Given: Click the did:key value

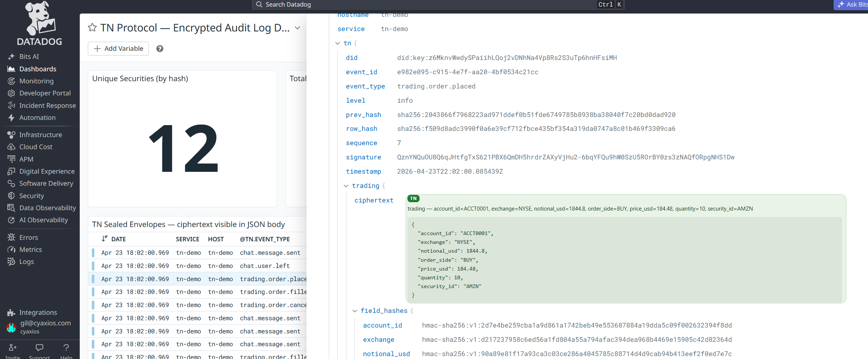Looking at the screenshot, I should [507, 58].
